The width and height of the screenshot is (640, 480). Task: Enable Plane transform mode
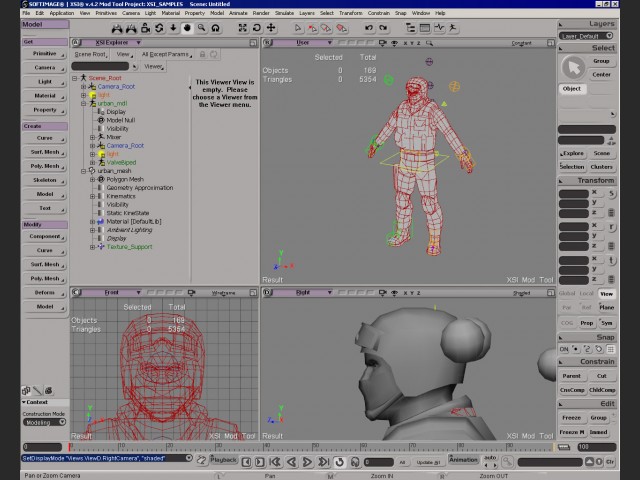(x=607, y=307)
